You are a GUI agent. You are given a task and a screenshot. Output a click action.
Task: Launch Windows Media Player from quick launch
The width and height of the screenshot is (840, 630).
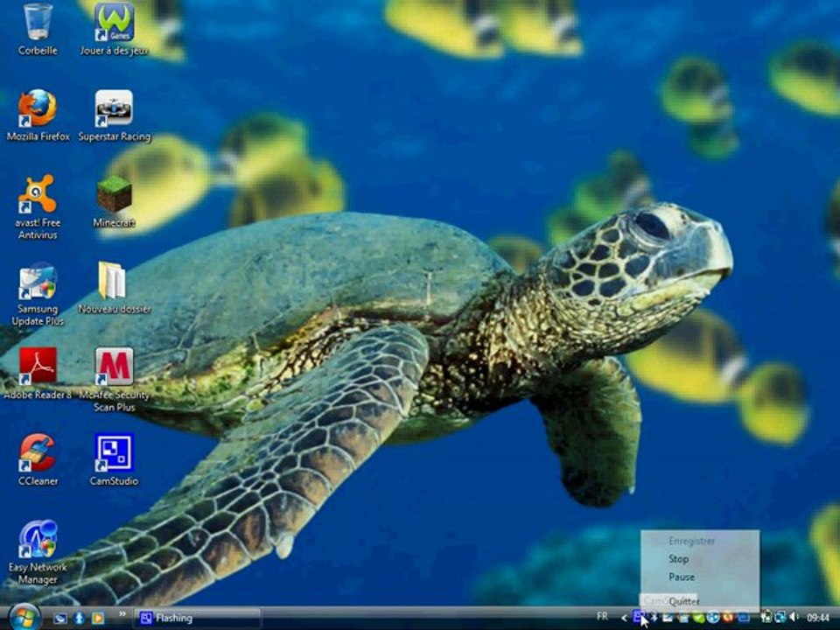click(x=97, y=618)
